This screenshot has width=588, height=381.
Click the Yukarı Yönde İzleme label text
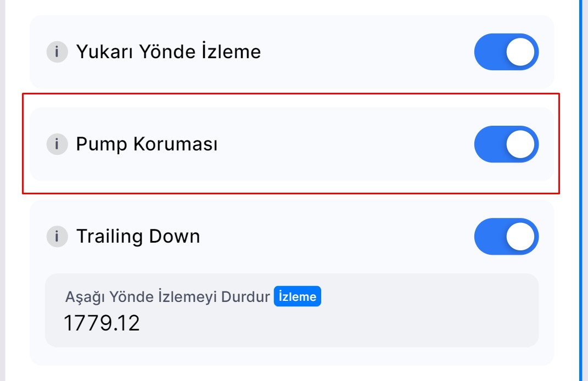point(168,52)
